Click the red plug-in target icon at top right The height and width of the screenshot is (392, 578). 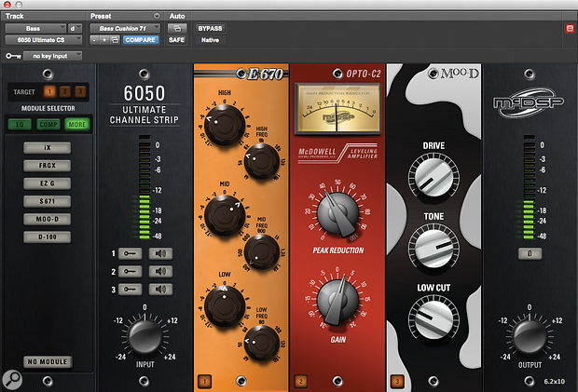[x=570, y=28]
